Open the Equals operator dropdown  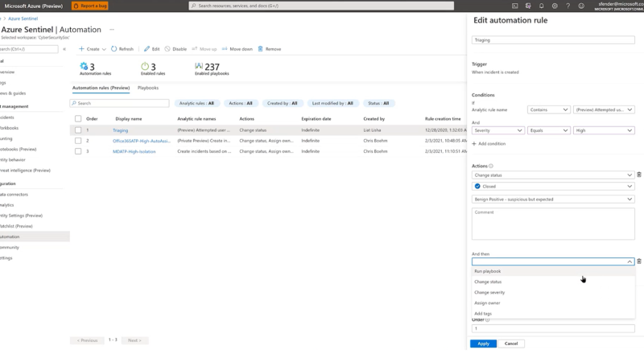click(548, 130)
